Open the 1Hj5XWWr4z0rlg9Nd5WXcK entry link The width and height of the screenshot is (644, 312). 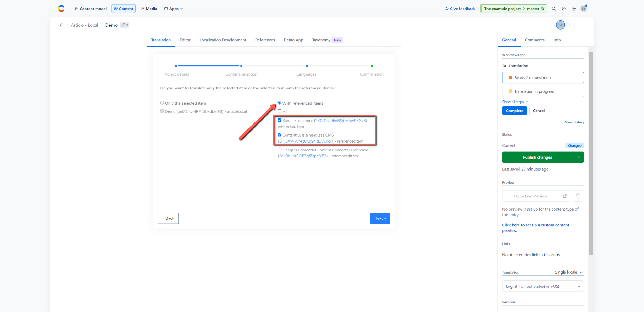(x=305, y=141)
